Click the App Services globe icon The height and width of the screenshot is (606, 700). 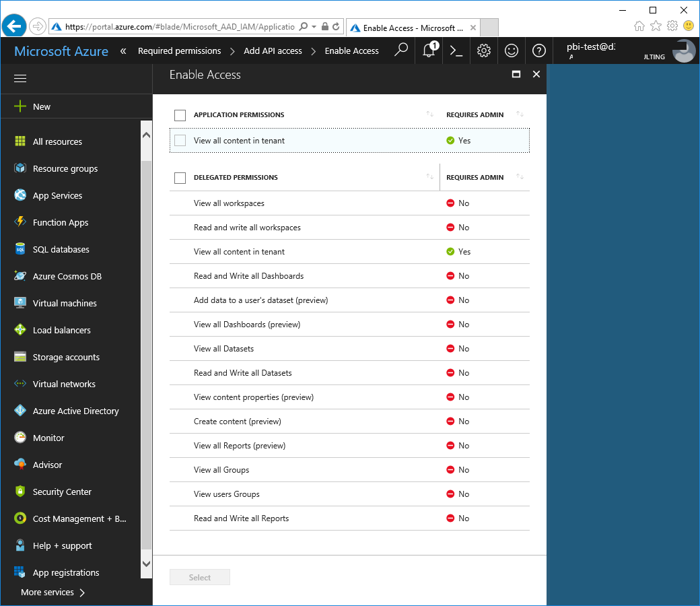coord(20,195)
